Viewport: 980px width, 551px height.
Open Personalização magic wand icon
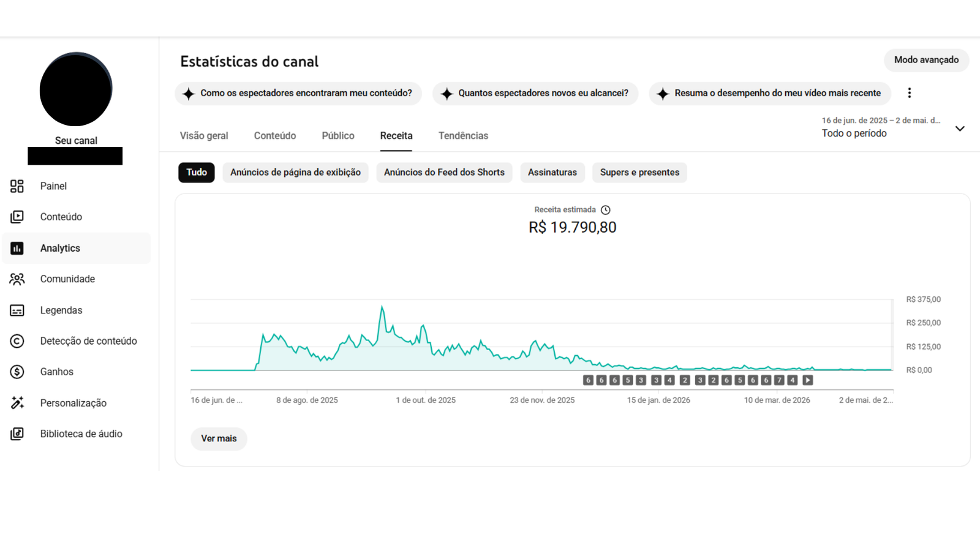17,403
